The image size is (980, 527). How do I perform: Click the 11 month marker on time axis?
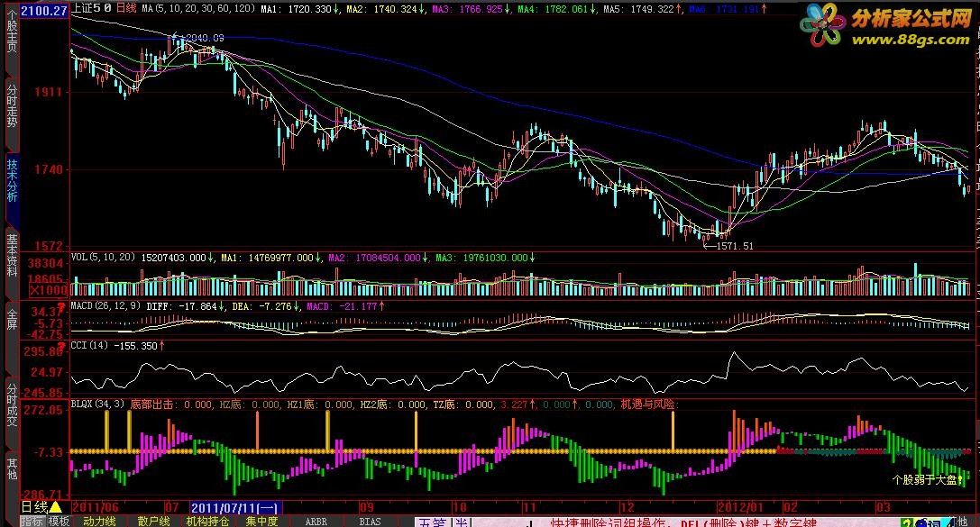pyautogui.click(x=529, y=507)
